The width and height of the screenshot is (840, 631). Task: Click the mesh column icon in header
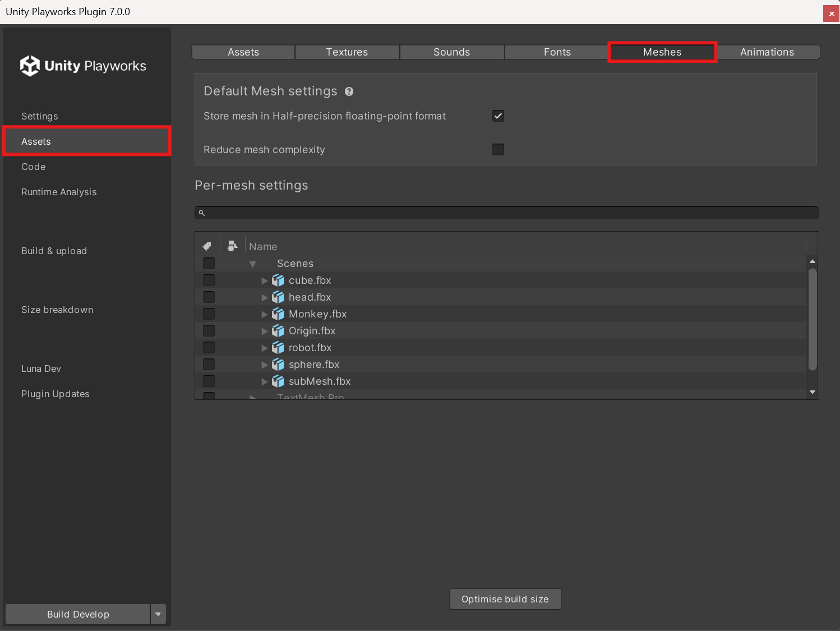232,246
